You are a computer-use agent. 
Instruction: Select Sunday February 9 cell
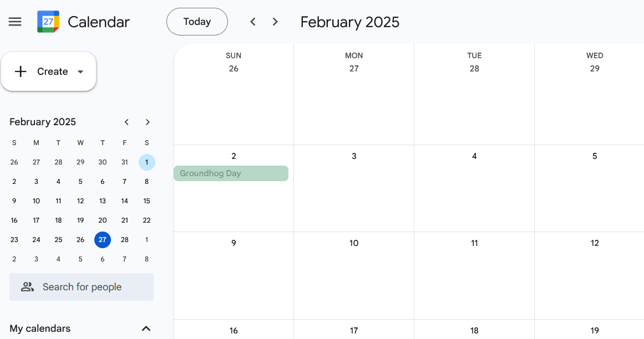point(233,275)
